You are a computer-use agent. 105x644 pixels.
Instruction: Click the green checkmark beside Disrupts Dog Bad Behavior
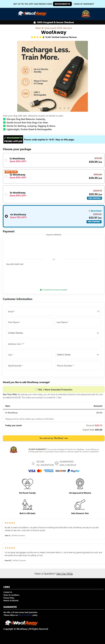(4, 119)
